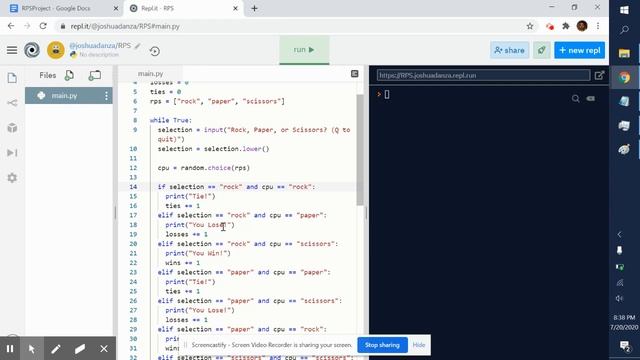Viewport: 640px width, 360px height.
Task: Open the Windows notification center
Action: tap(624, 346)
